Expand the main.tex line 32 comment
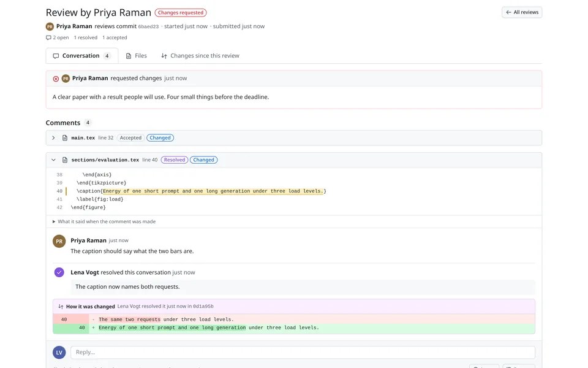The height and width of the screenshot is (368, 588). pos(54,138)
